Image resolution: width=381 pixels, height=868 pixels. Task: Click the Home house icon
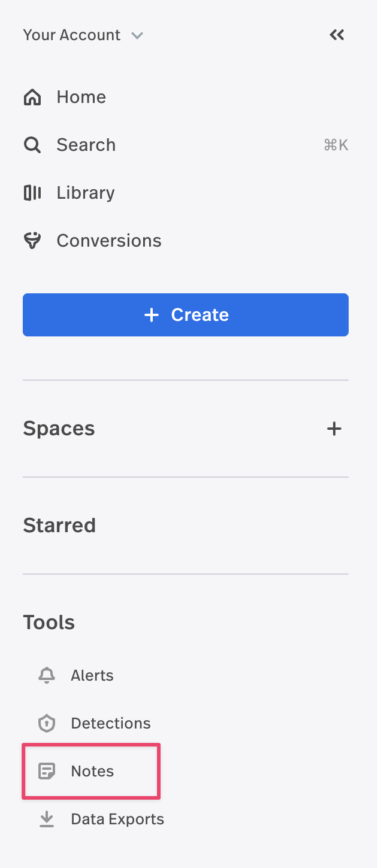(x=32, y=97)
